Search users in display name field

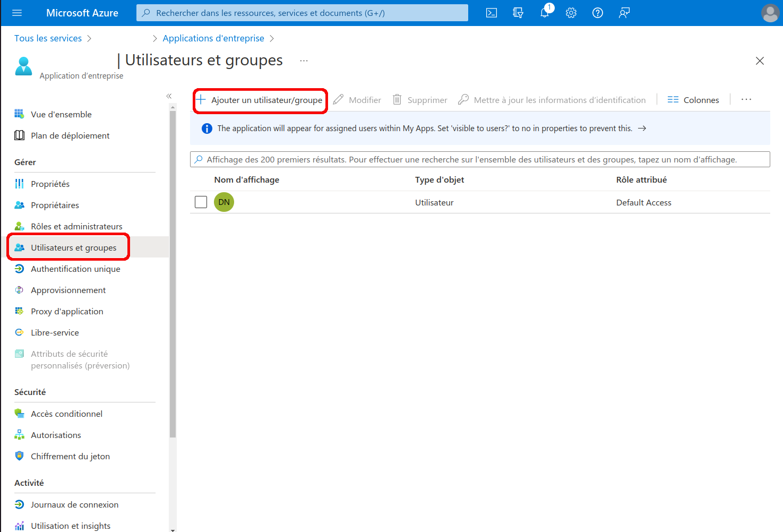tap(480, 159)
